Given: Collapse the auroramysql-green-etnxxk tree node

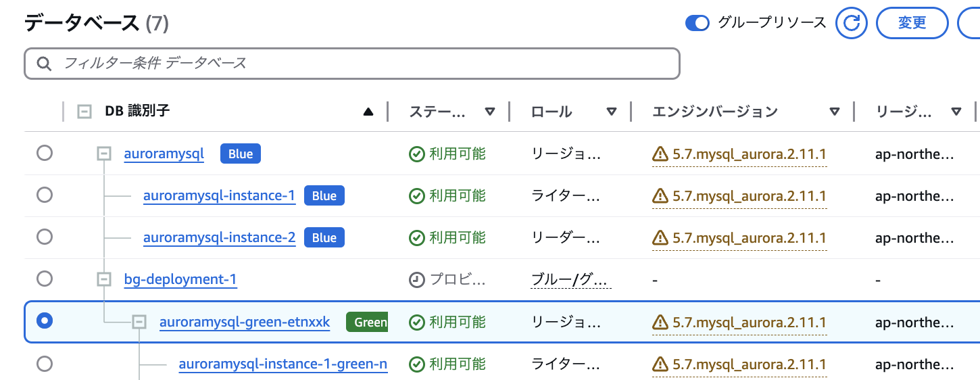Looking at the screenshot, I should [139, 322].
